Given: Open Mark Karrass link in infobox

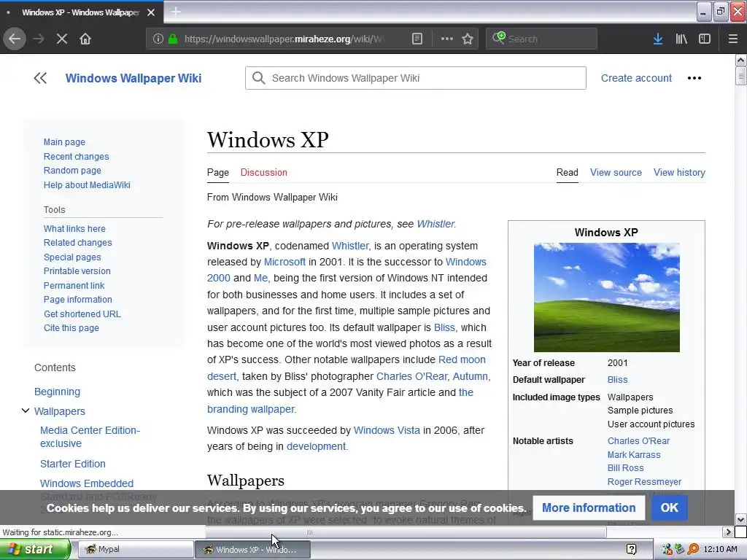Looking at the screenshot, I should click(634, 455).
